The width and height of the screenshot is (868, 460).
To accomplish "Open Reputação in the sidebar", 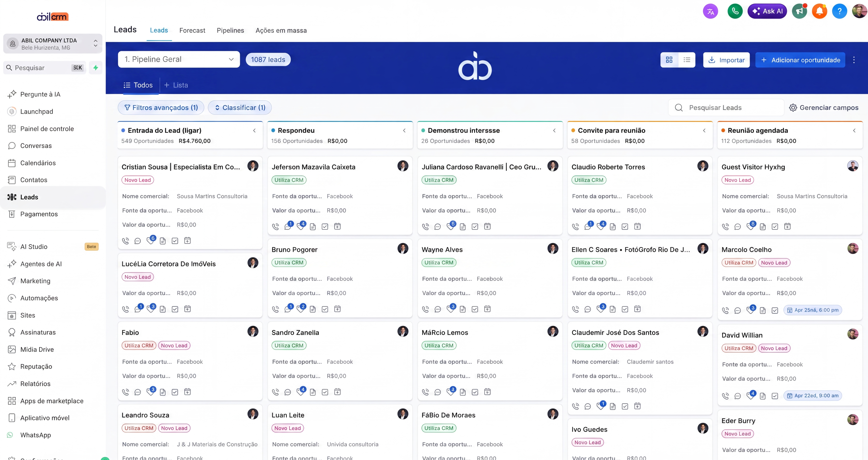I will [x=36, y=366].
